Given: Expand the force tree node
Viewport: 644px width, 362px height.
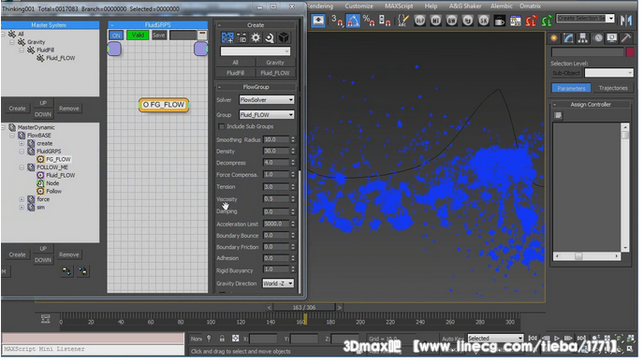Looking at the screenshot, I should coord(22,199).
